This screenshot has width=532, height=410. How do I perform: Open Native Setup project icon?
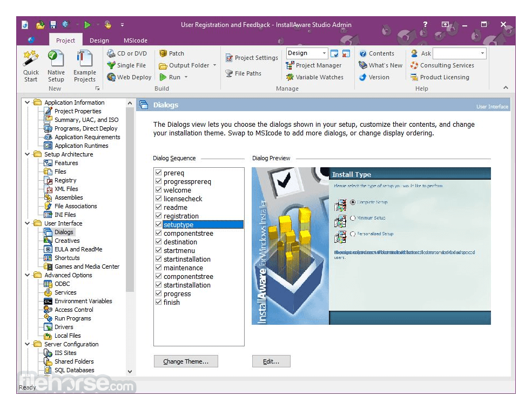pos(56,66)
